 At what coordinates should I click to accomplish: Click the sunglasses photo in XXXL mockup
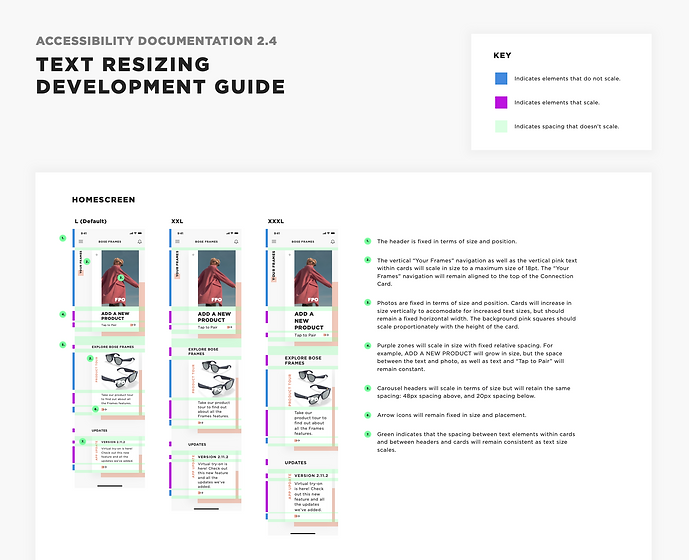coord(313,388)
